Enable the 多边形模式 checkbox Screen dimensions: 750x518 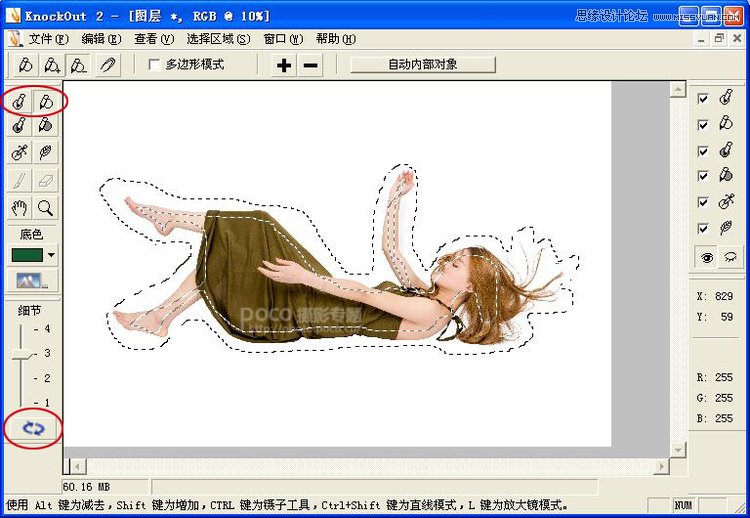coord(154,65)
